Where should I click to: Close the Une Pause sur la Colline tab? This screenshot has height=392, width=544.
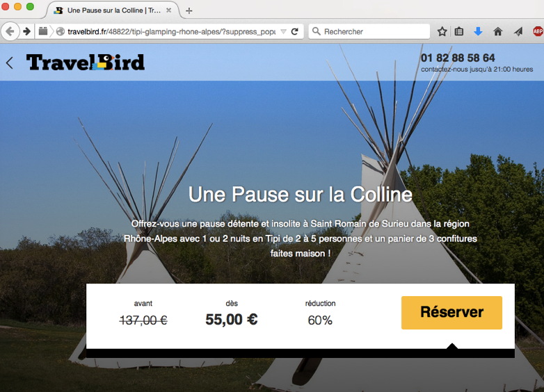pyautogui.click(x=168, y=10)
